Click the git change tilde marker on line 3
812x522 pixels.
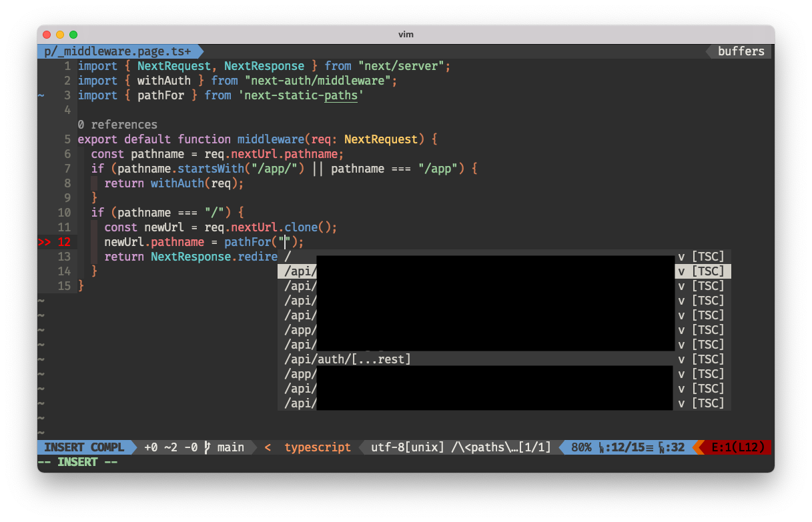[41, 95]
